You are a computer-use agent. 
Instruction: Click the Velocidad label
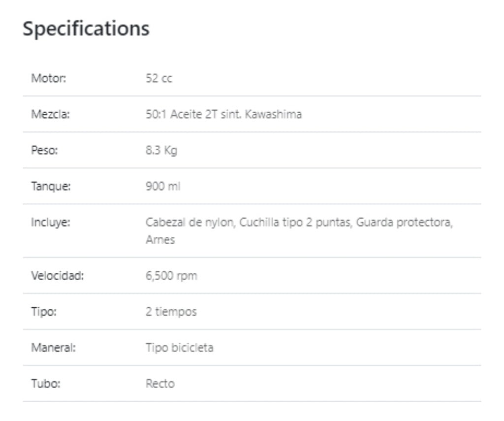tap(58, 276)
